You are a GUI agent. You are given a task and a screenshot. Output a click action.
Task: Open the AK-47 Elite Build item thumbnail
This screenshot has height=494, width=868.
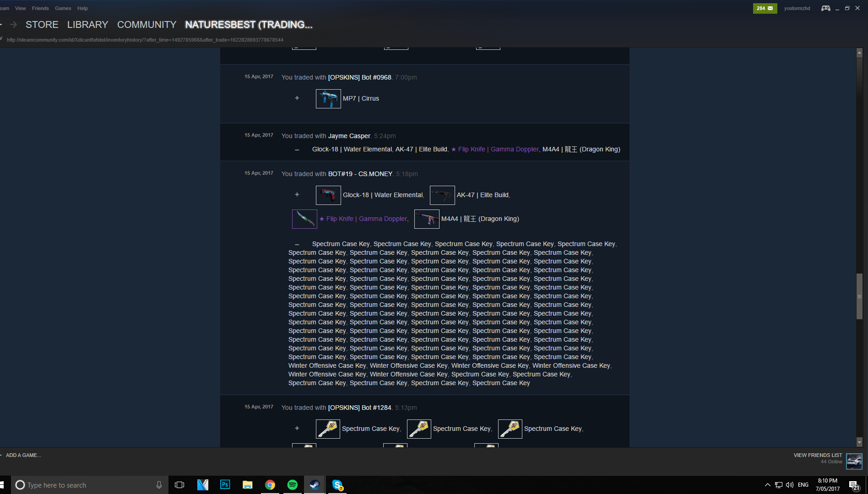442,195
